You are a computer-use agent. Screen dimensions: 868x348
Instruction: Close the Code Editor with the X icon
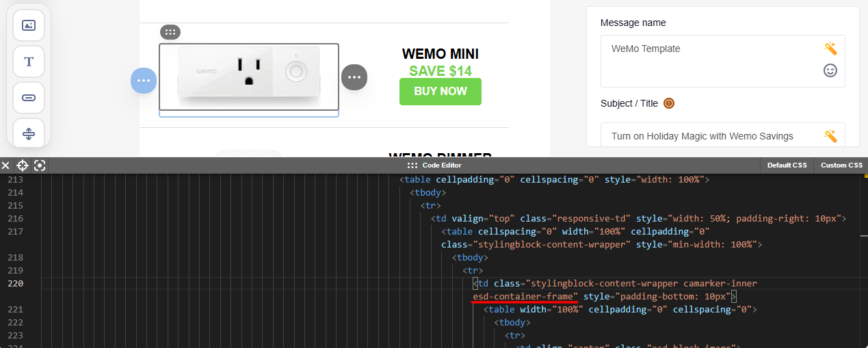click(5, 165)
